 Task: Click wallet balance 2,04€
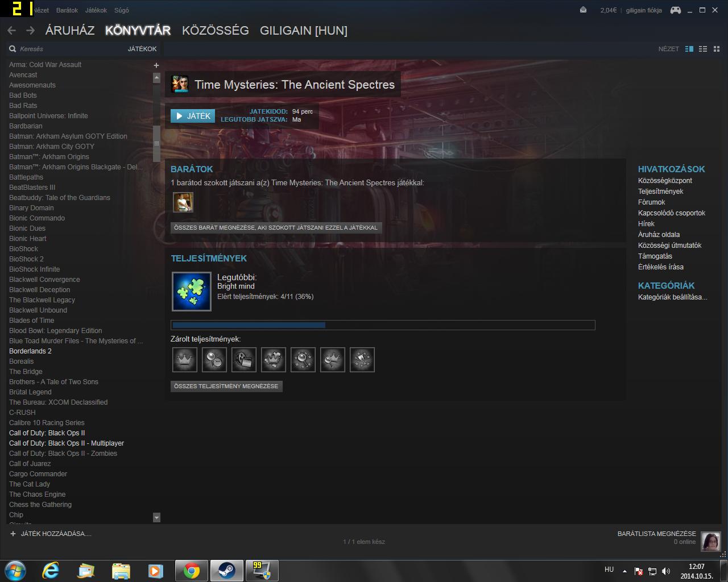pos(608,10)
